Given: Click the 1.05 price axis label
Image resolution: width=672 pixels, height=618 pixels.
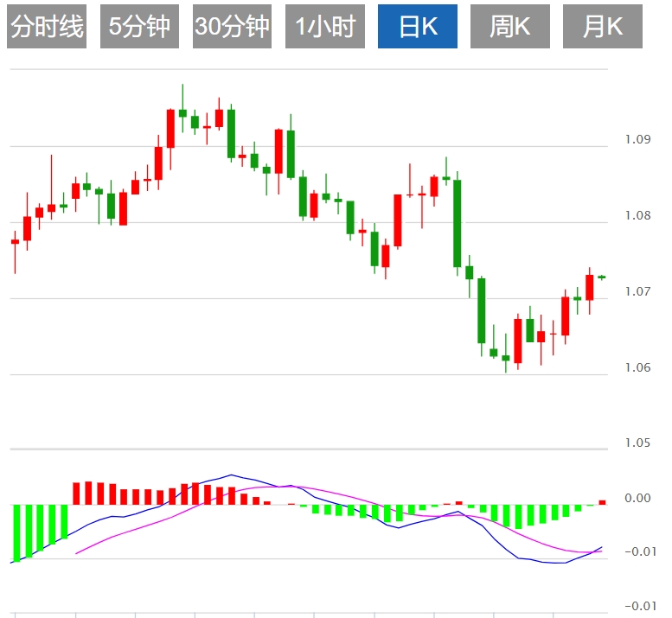Looking at the screenshot, I should [637, 443].
